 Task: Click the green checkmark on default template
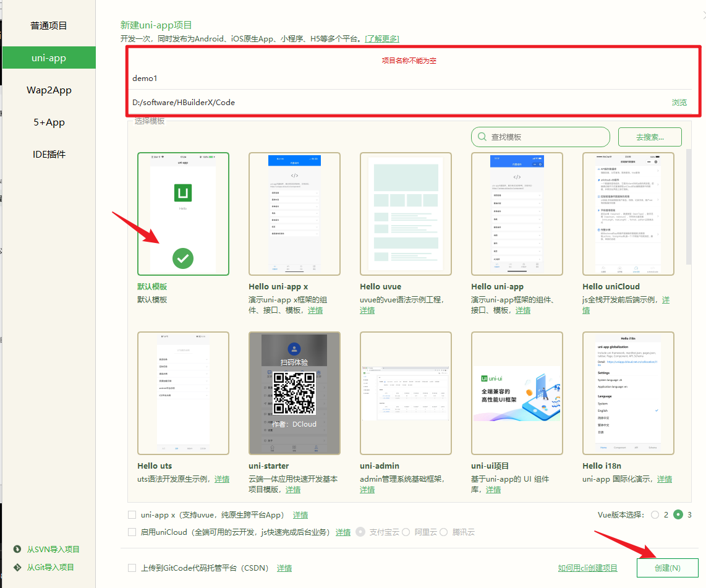183,258
